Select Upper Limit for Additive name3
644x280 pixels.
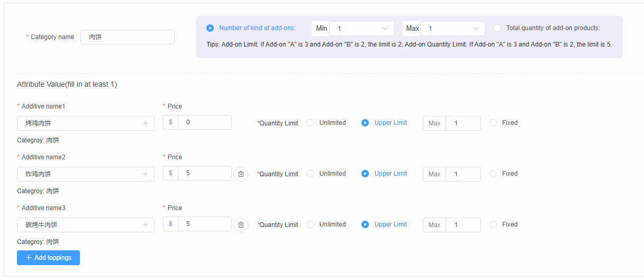365,224
